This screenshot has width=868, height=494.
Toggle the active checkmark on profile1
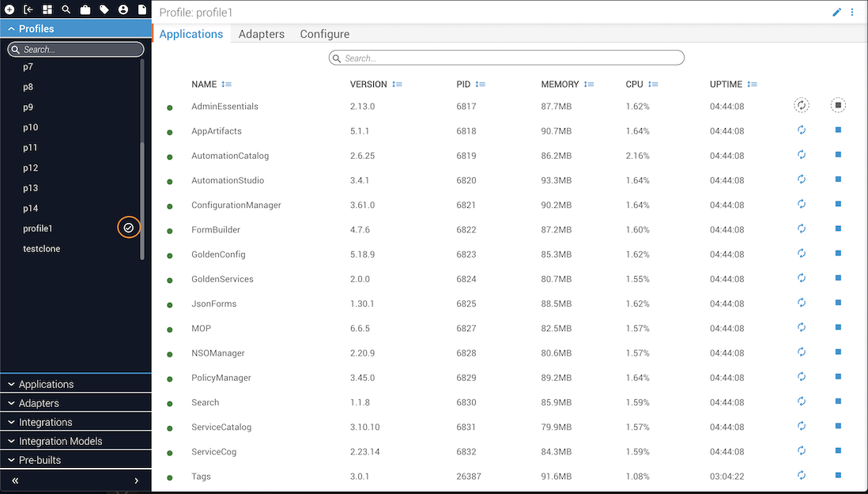click(x=129, y=228)
